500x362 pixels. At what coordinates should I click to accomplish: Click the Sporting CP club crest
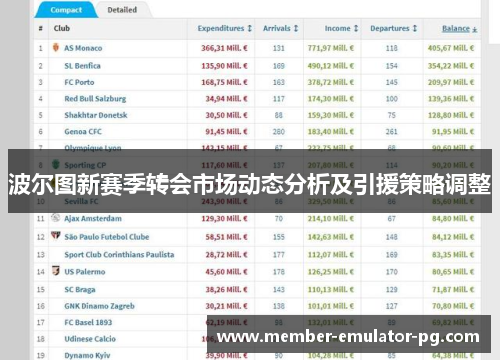point(56,164)
